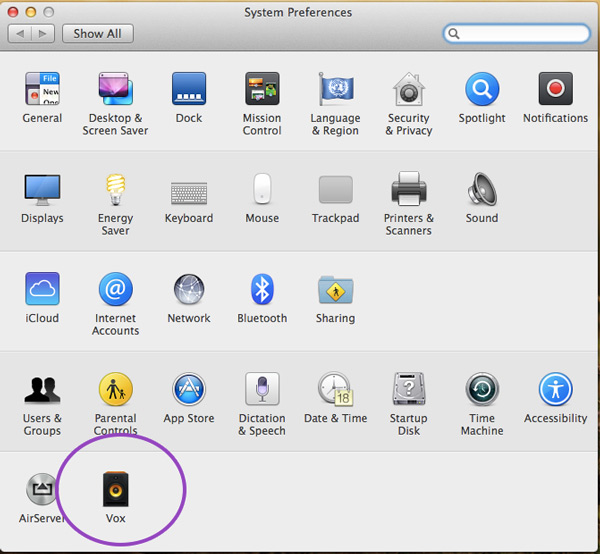Go back with the left arrow button
Viewport: 600px width, 554px height.
click(20, 34)
